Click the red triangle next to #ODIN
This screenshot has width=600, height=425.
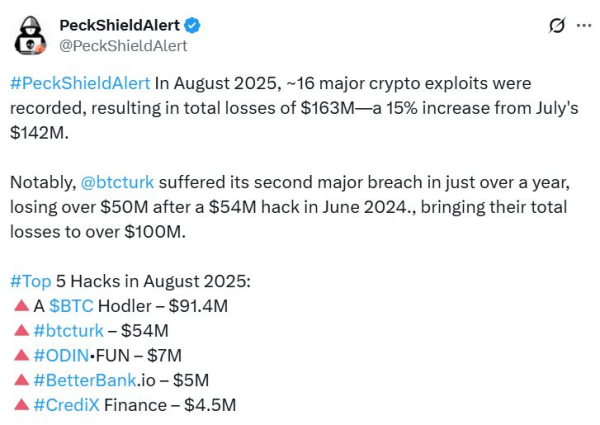[21, 355]
